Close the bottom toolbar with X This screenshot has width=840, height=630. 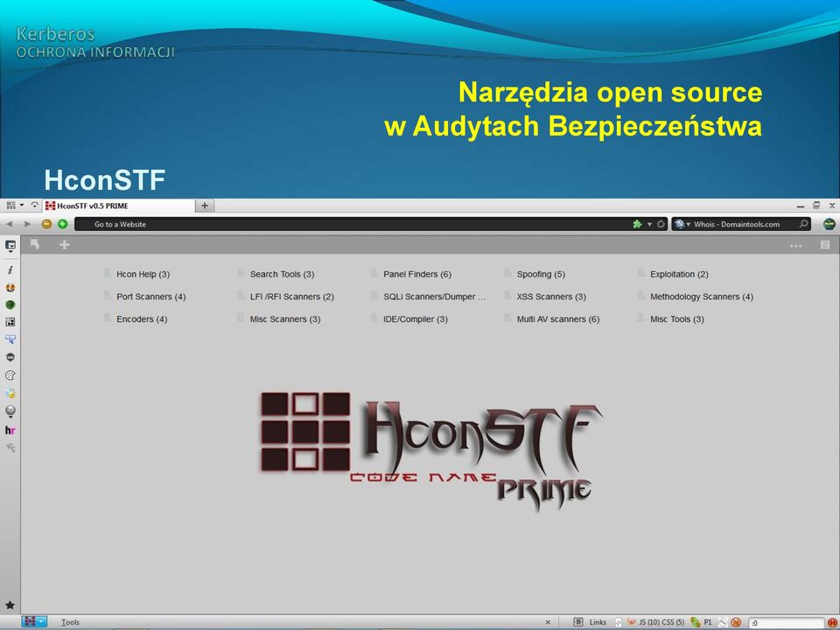coord(548,622)
